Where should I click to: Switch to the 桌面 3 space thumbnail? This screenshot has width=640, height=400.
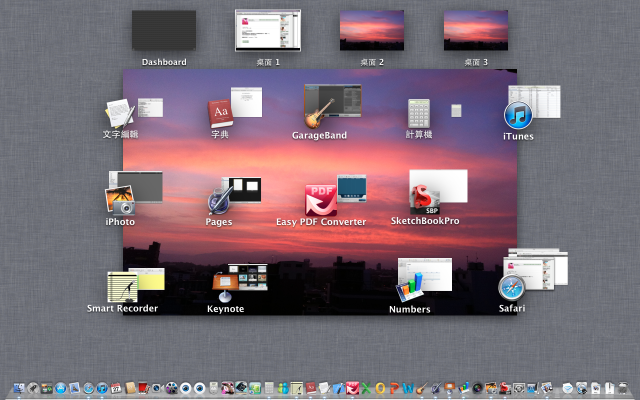pos(476,31)
